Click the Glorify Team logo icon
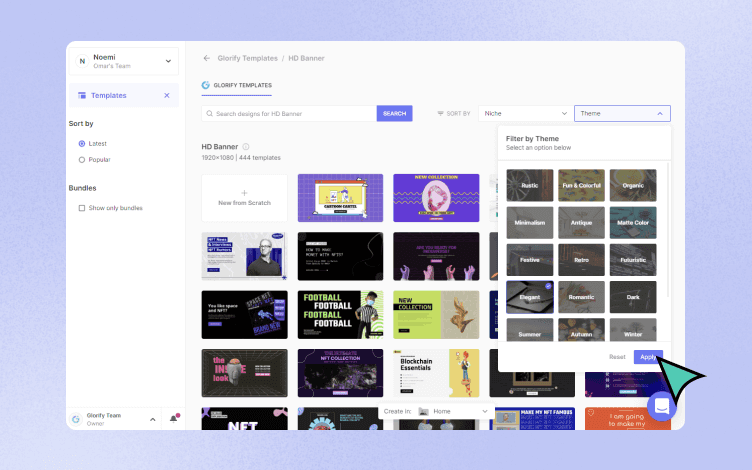752x470 pixels. [x=76, y=419]
